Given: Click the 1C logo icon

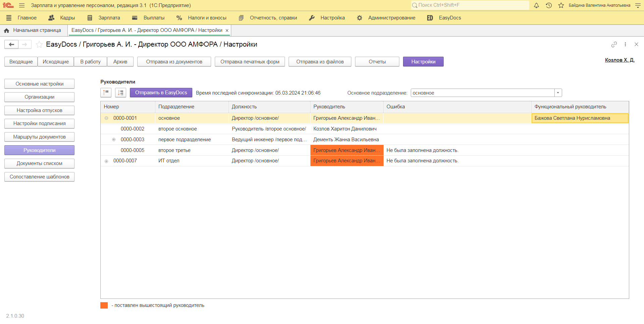Looking at the screenshot, I should point(8,5).
